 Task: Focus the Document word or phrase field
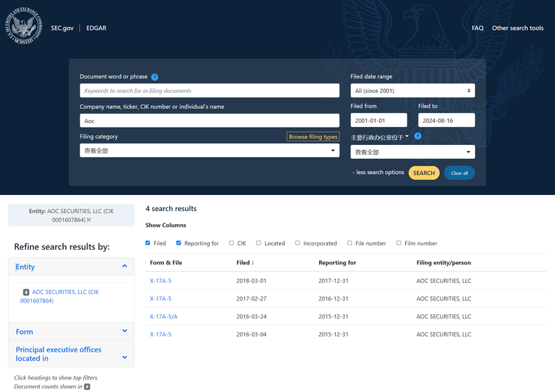pos(210,91)
